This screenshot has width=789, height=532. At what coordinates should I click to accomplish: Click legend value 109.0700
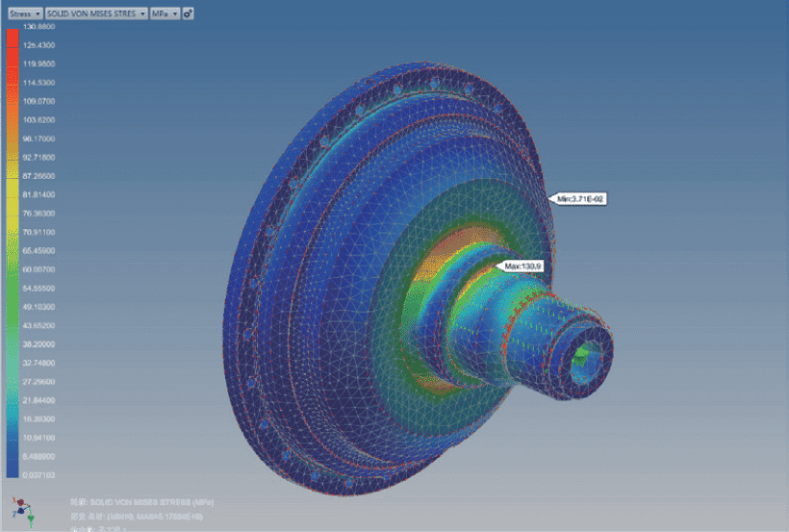pyautogui.click(x=38, y=101)
